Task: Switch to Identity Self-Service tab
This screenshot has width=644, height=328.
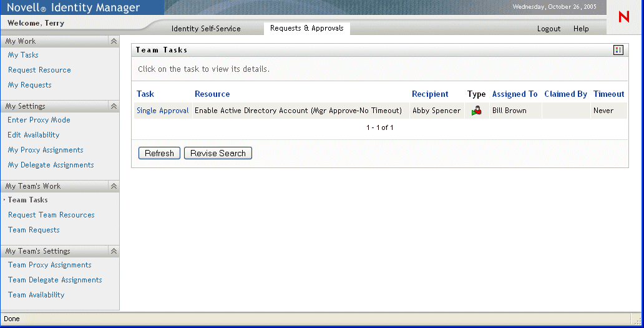Action: click(206, 28)
